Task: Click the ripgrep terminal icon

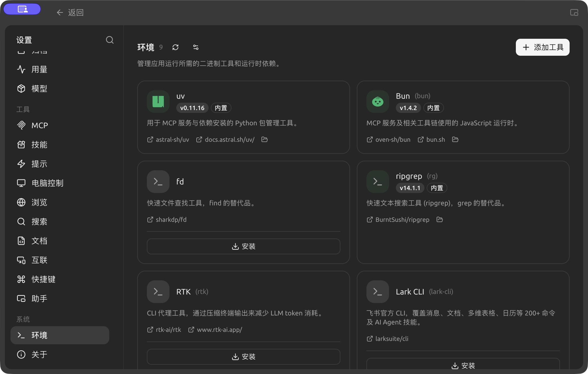Action: [x=378, y=182]
